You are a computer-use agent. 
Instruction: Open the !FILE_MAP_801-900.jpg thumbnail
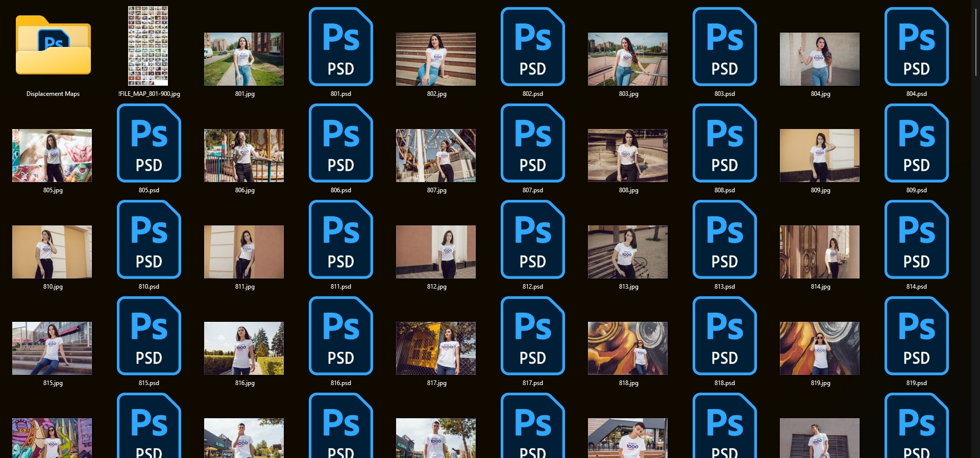[148, 46]
